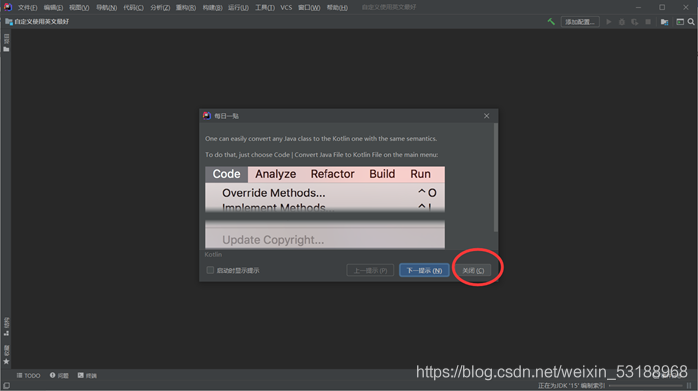Screen dimensions: 698x391
Task: Open the 添加配置 run configuration box
Action: (x=580, y=22)
